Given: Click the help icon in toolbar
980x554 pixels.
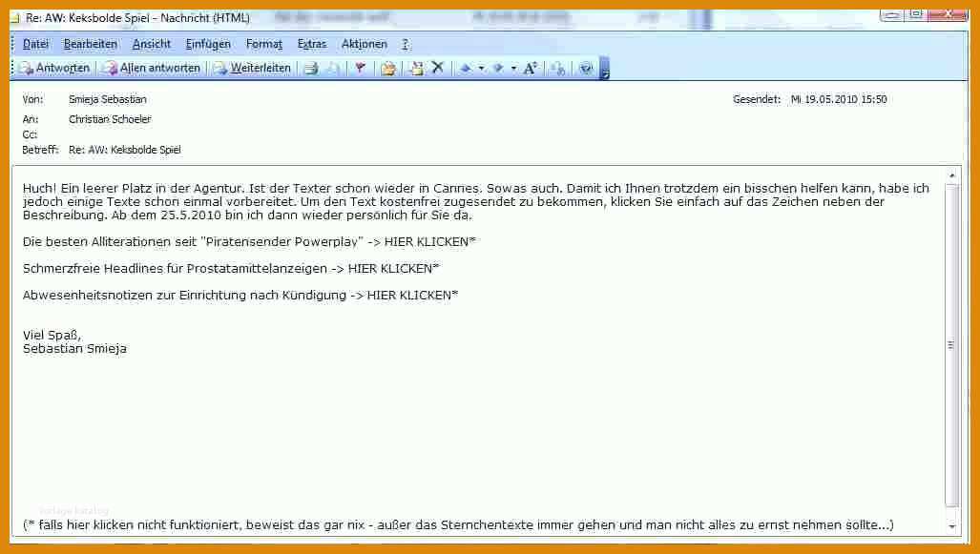Looking at the screenshot, I should (x=586, y=68).
